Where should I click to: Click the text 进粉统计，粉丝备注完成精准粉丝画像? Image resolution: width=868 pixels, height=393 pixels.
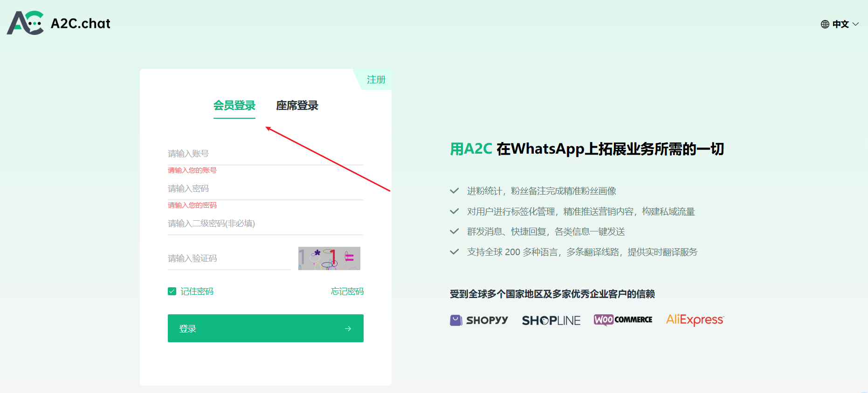click(542, 191)
